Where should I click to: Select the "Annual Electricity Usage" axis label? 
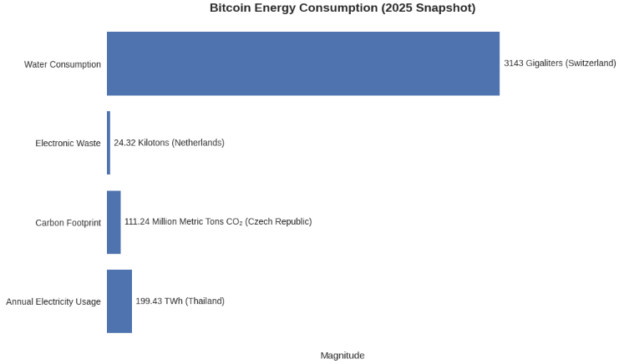point(53,302)
